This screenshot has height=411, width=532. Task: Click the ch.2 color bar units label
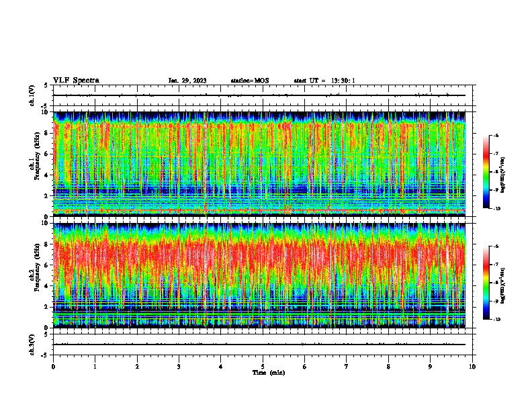coord(503,285)
